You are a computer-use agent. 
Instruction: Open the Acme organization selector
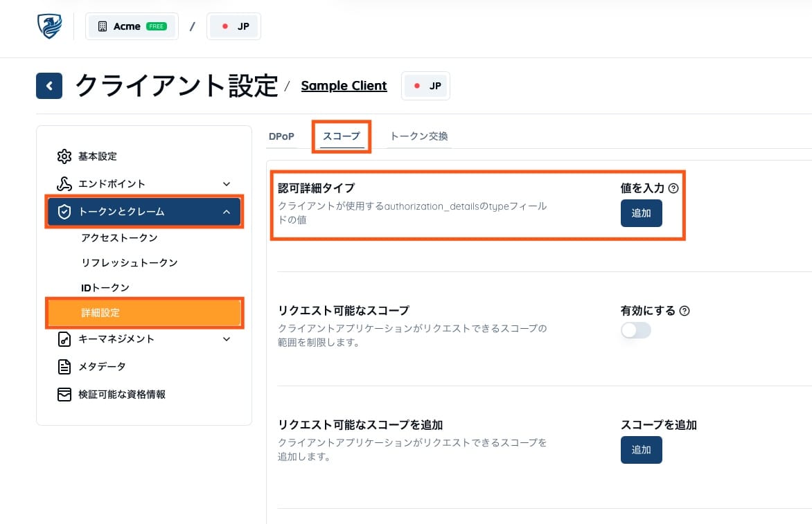pyautogui.click(x=132, y=26)
